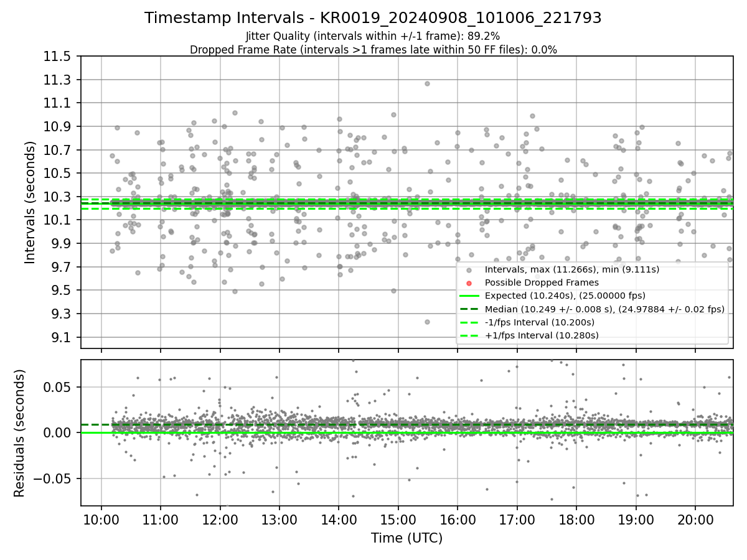Click the red 'Possible Dropped Frames' legend marker

pyautogui.click(x=469, y=283)
